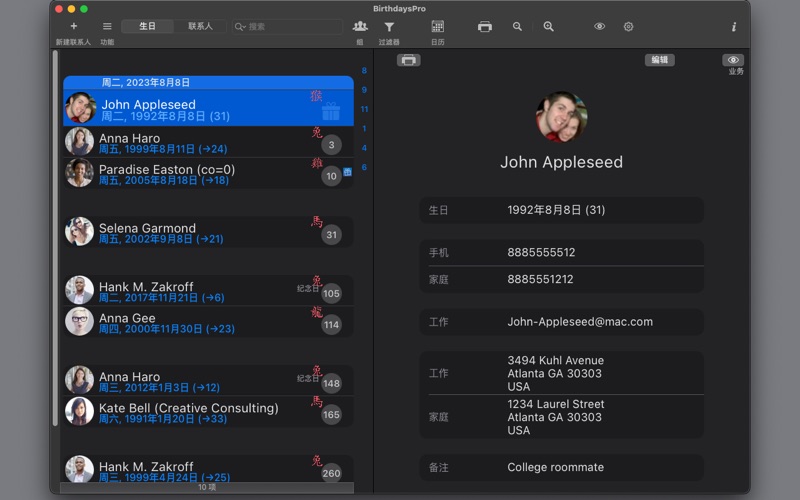This screenshot has height=500, width=800.
Task: Toggle the gift icon on John Appleseed row
Action: pyautogui.click(x=331, y=111)
